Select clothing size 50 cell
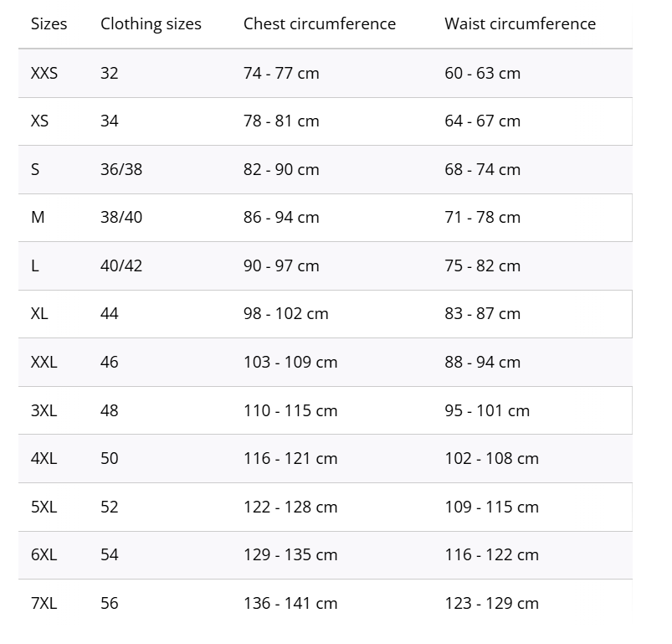672x644 pixels. coord(110,458)
